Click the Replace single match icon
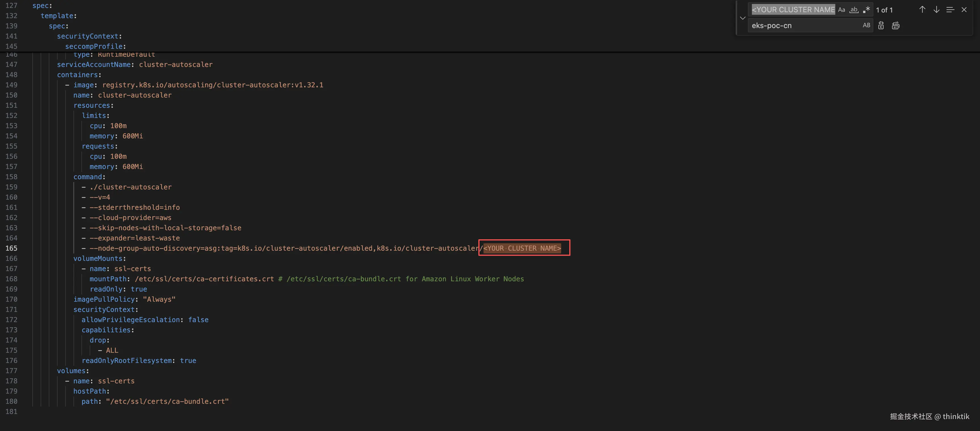 pyautogui.click(x=881, y=26)
